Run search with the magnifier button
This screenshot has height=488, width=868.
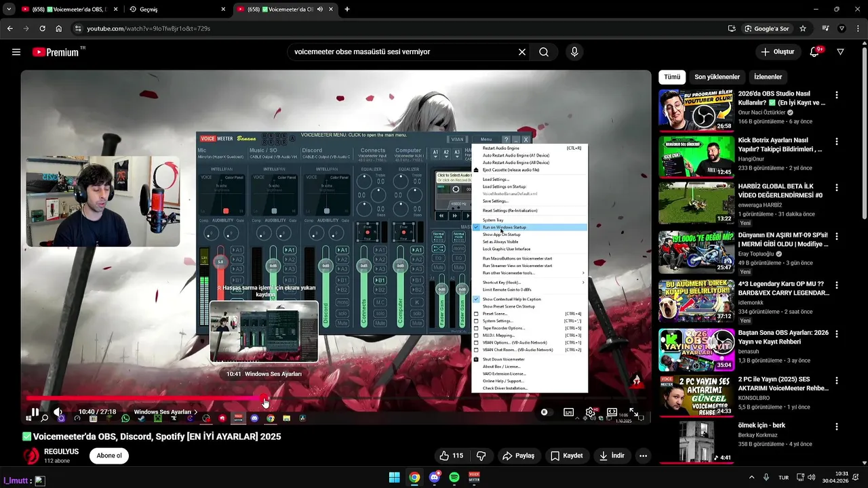[x=544, y=52]
